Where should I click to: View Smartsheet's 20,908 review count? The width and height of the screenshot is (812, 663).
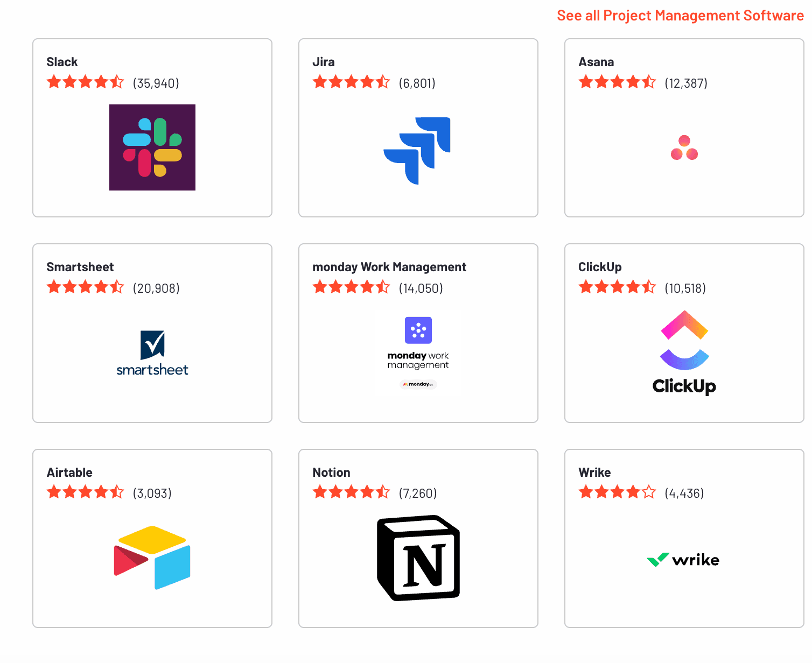(x=156, y=288)
